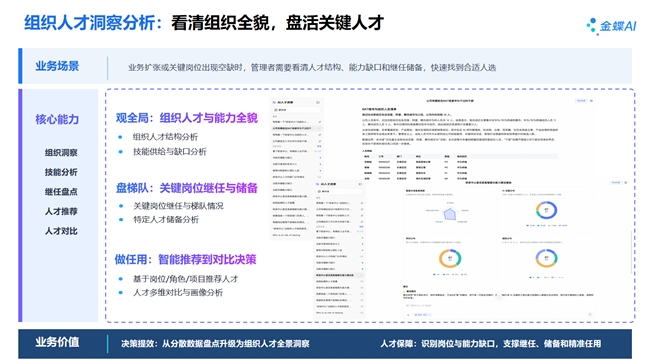Select 人才对比 in the capability list
Screen dimensions: 650x364
tap(61, 231)
